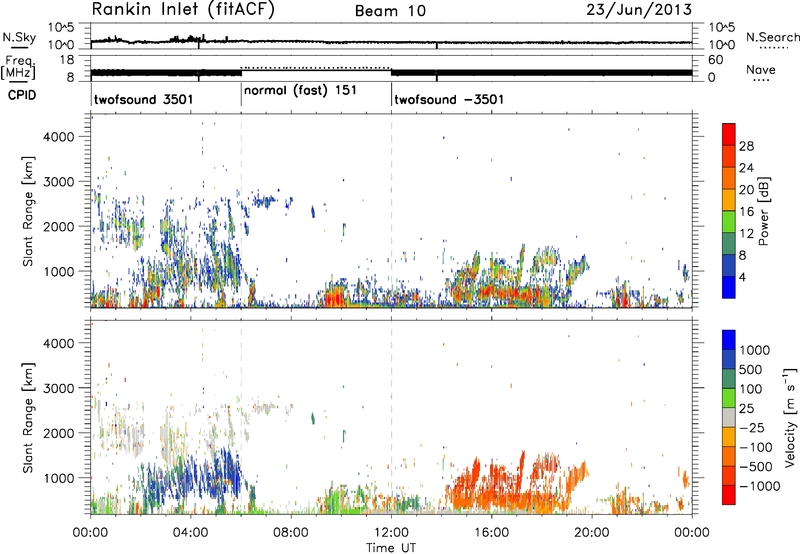Select the "Beam 10" heading text
Screen dimensions: 800x554
390,11
